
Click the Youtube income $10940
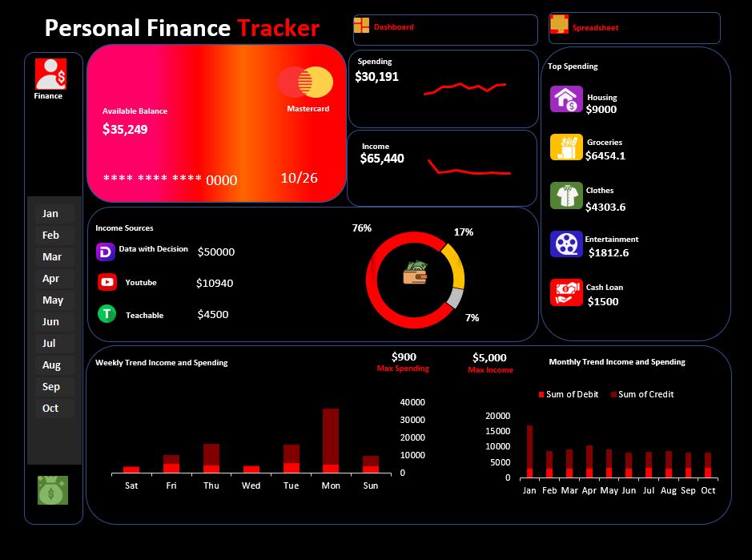coord(215,283)
